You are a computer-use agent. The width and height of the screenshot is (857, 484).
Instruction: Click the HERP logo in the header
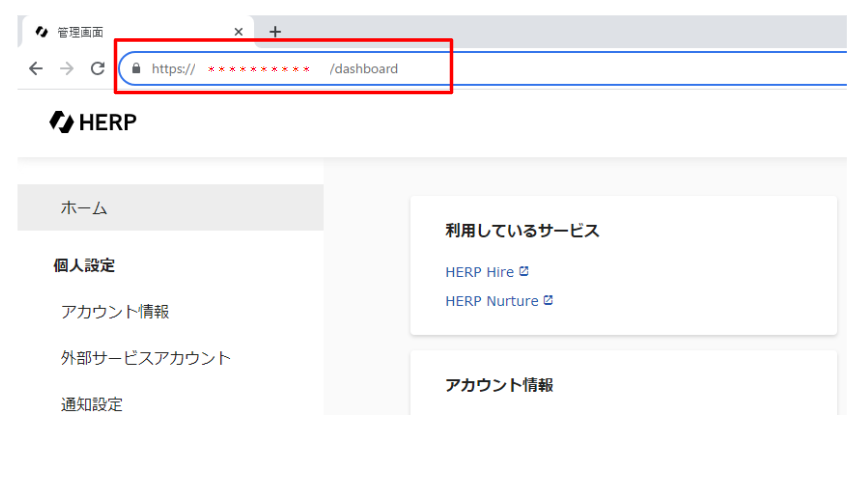click(x=93, y=123)
